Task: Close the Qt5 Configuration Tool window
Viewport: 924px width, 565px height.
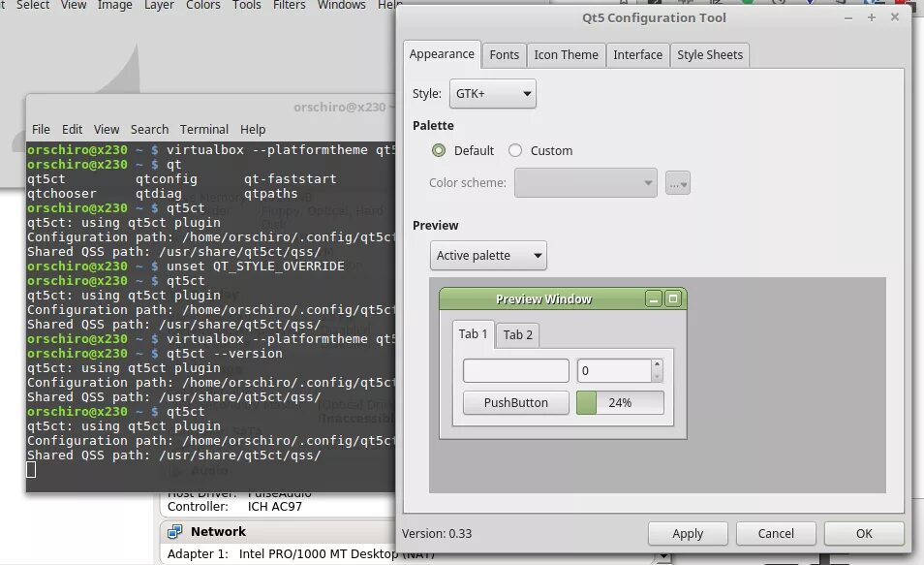Action: [895, 17]
